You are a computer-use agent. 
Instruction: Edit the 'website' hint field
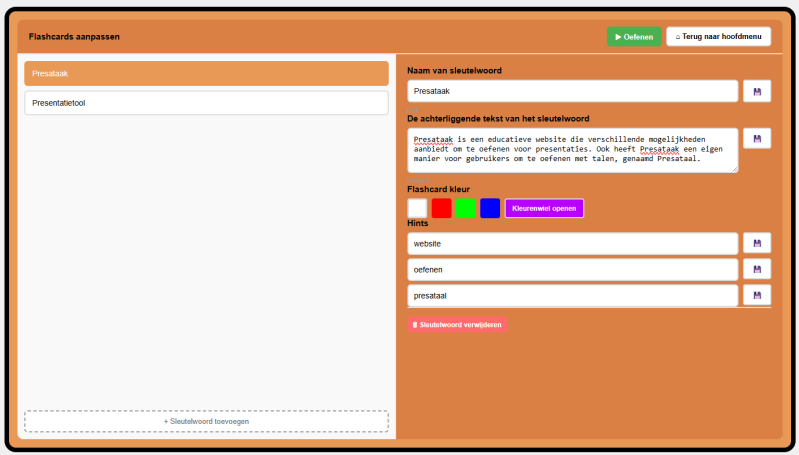point(573,244)
